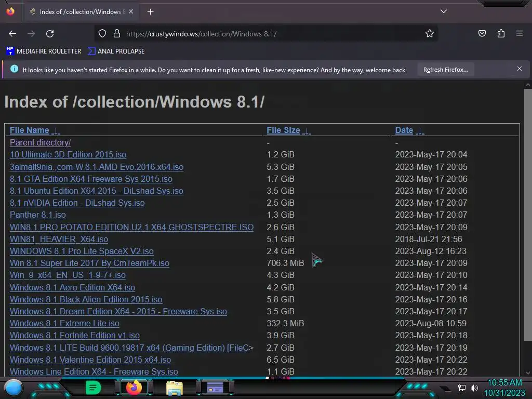
Task: Bookmark this page with star icon
Action: pos(430,34)
